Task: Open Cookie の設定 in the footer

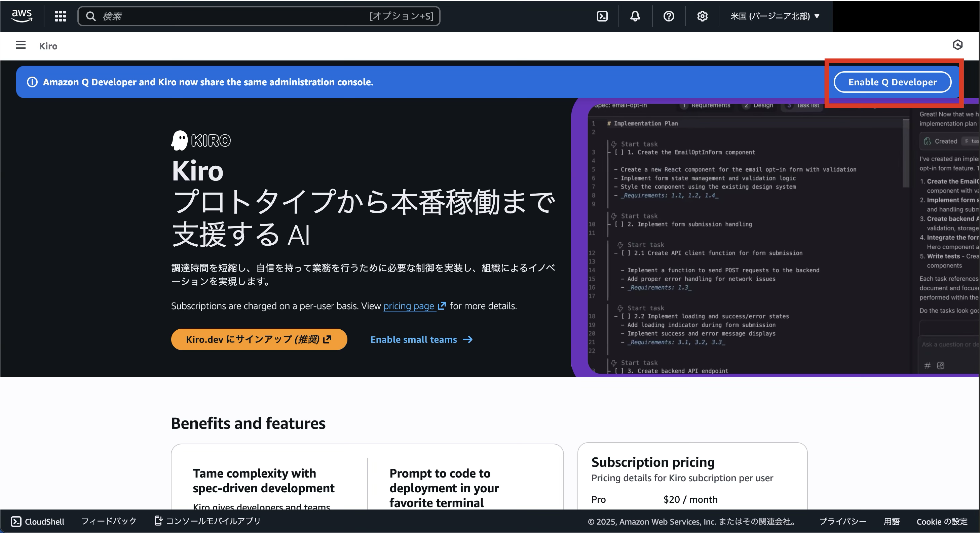Action: (x=942, y=521)
